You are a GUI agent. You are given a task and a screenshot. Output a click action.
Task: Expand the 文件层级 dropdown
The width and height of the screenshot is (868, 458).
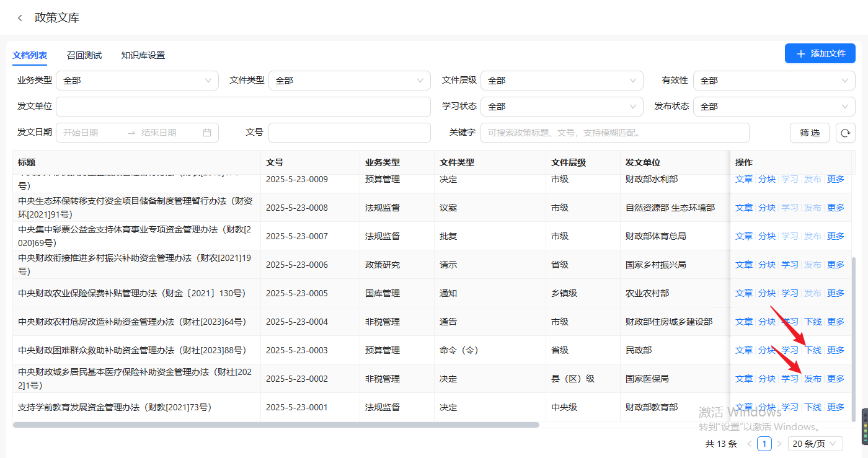coord(561,81)
